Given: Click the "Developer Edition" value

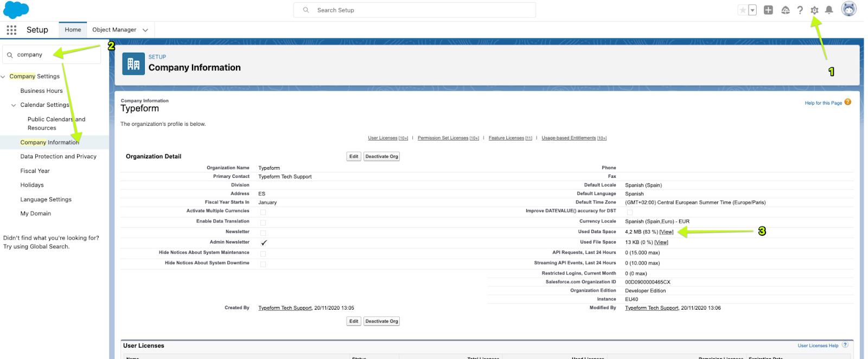Looking at the screenshot, I should click(646, 291).
